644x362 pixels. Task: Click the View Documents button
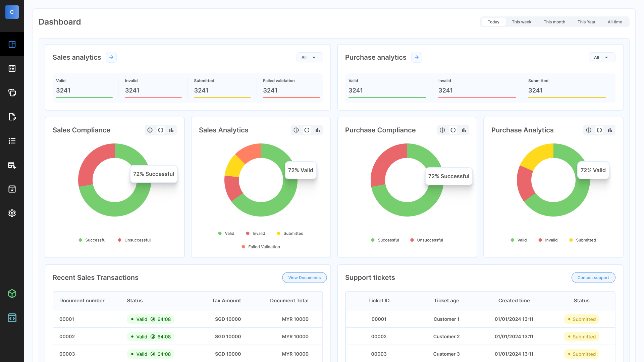click(304, 278)
